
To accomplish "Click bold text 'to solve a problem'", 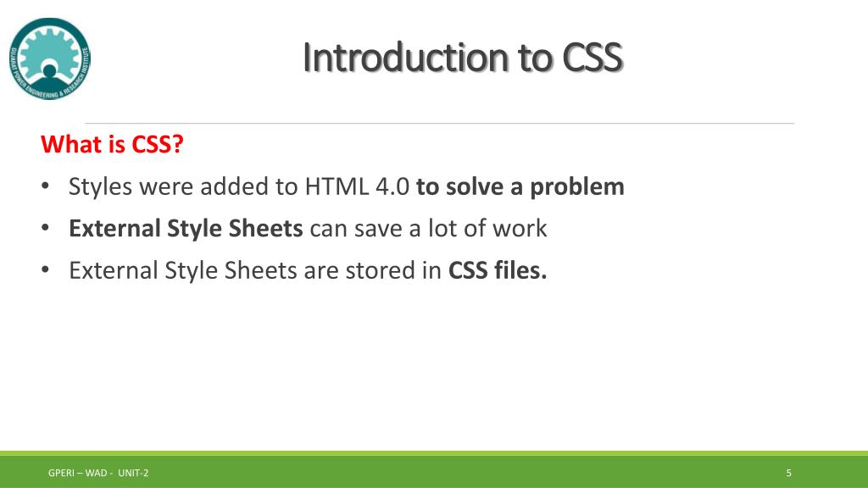I will tap(520, 186).
